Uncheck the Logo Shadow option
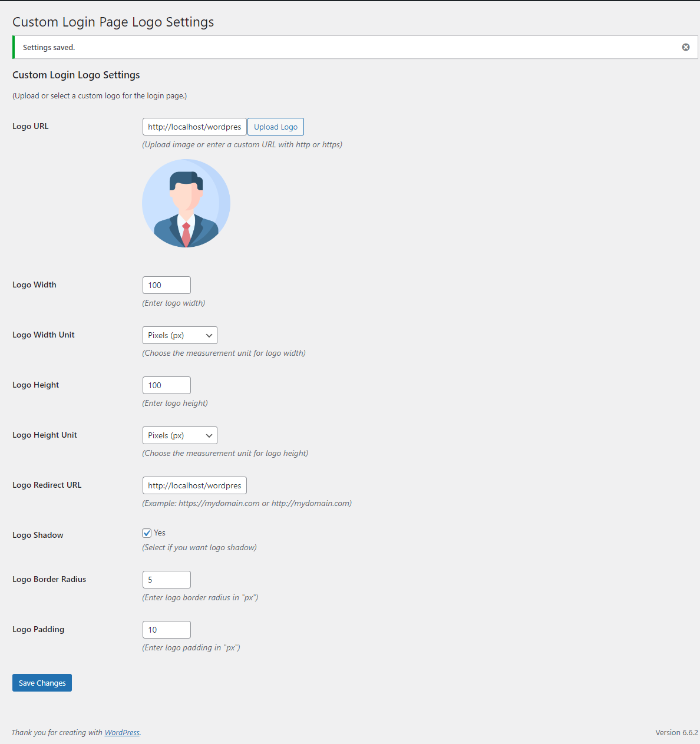The width and height of the screenshot is (700, 744). [x=146, y=533]
